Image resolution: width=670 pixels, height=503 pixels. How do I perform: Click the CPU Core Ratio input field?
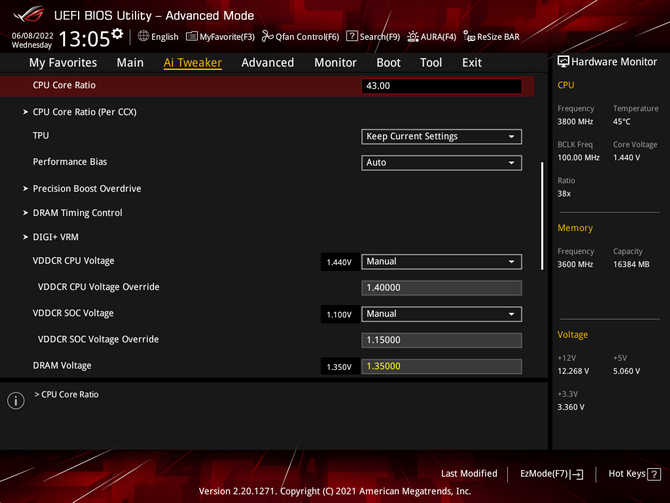441,87
